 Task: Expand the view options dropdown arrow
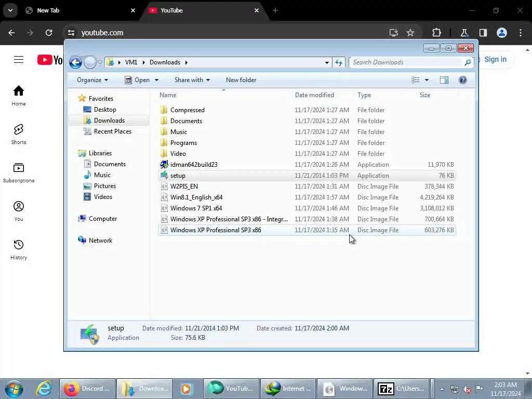point(427,80)
